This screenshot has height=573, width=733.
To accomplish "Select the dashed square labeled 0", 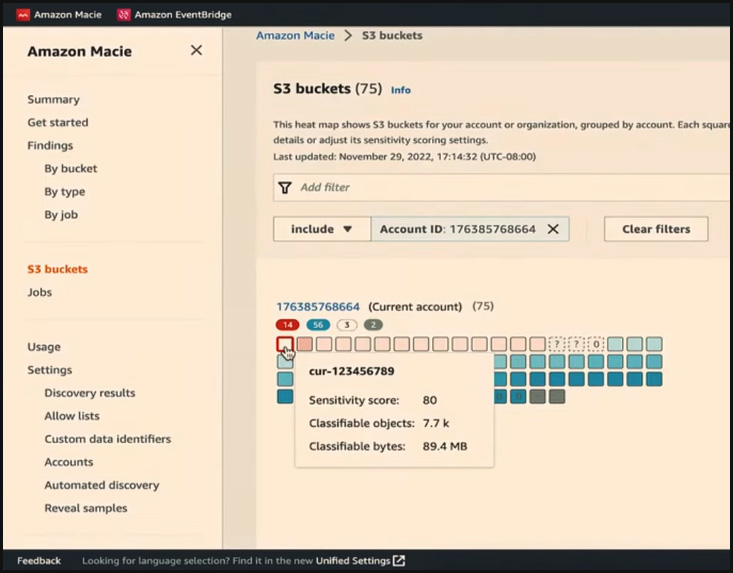I will [596, 344].
